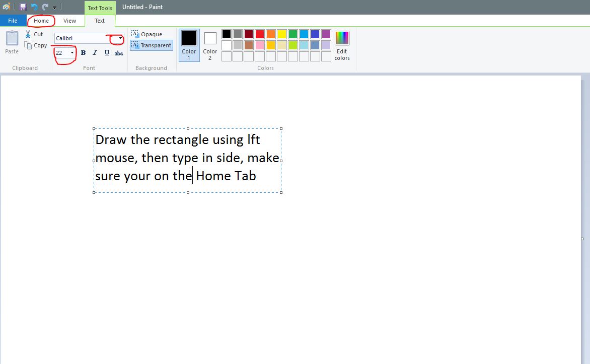This screenshot has height=364, width=590.
Task: Click the Undo arrow in title bar
Action: pos(34,7)
